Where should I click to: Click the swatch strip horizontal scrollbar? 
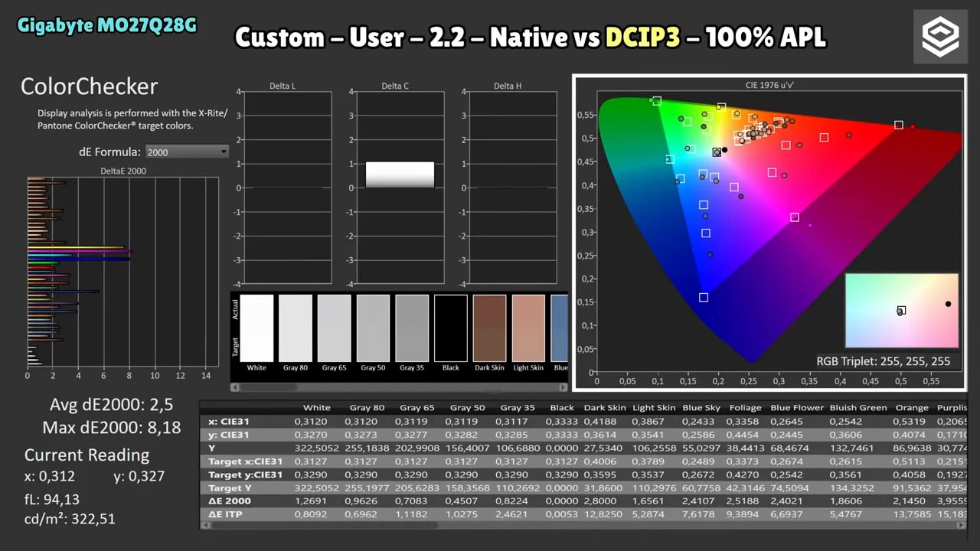(399, 387)
